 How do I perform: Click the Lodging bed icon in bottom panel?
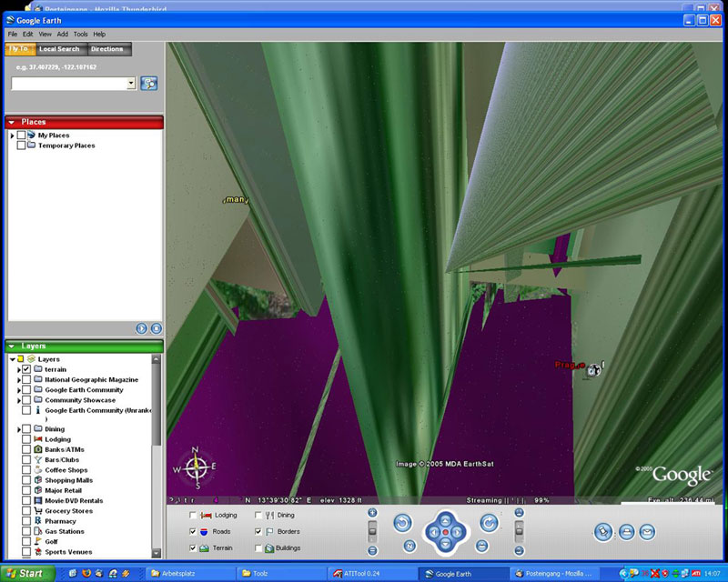point(206,516)
